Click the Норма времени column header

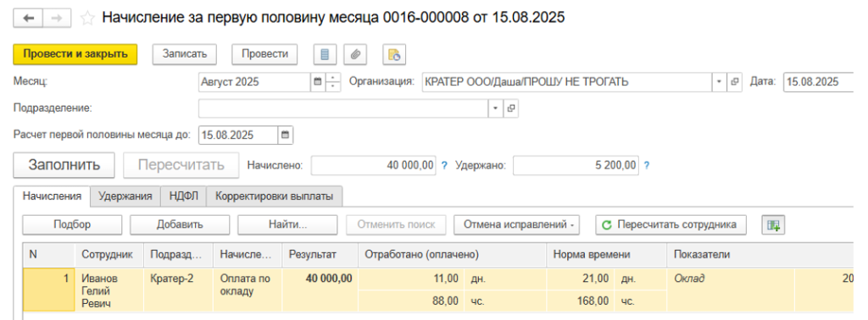pyautogui.click(x=607, y=254)
